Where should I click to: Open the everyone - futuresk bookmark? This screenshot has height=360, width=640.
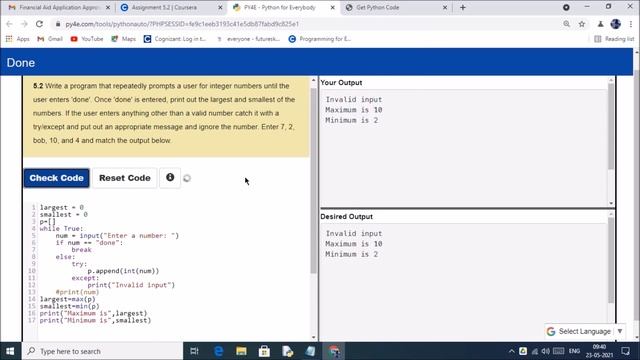[248, 39]
